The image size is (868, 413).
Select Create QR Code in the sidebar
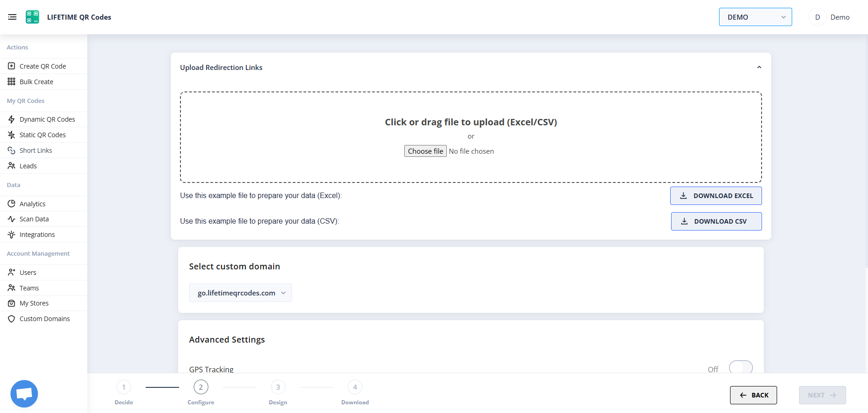(42, 66)
